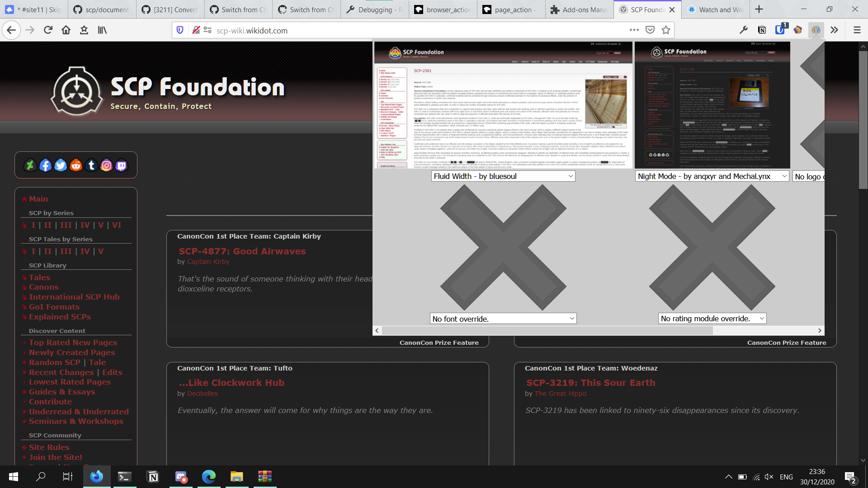The width and height of the screenshot is (868, 488).
Task: Click the Instagram social icon
Action: [106, 165]
